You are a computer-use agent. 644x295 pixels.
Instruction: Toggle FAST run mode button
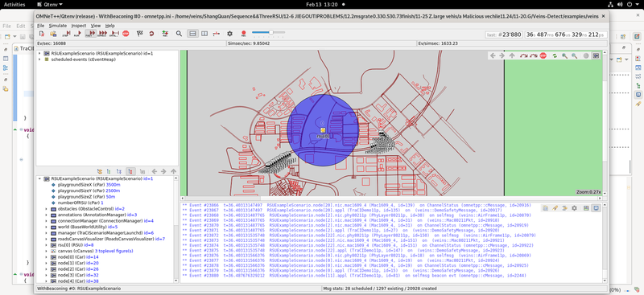90,34
